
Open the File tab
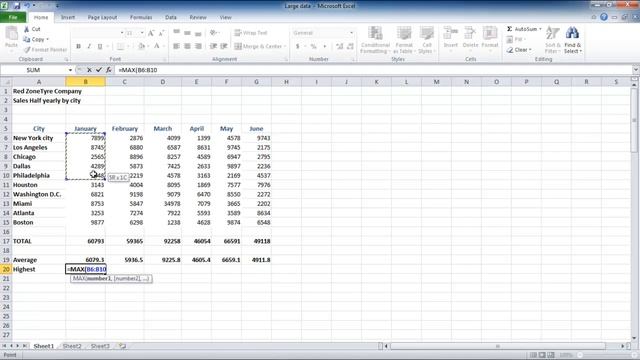tap(13, 17)
